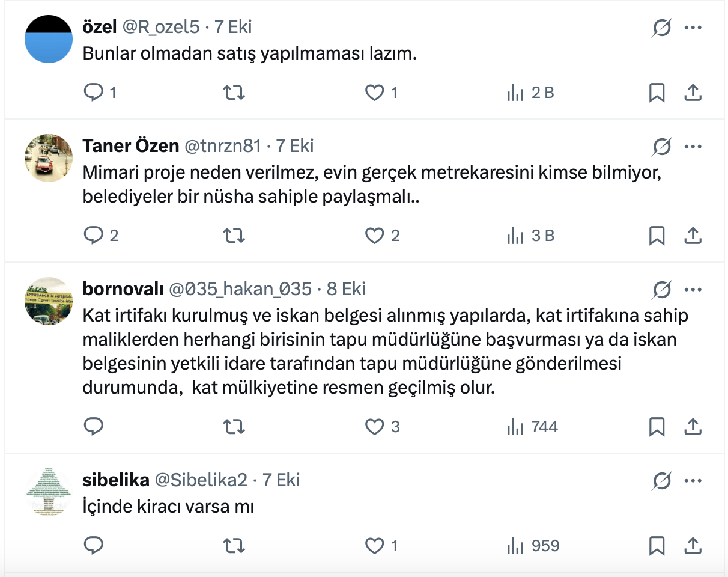Bookmark özel's tweet

(x=657, y=93)
